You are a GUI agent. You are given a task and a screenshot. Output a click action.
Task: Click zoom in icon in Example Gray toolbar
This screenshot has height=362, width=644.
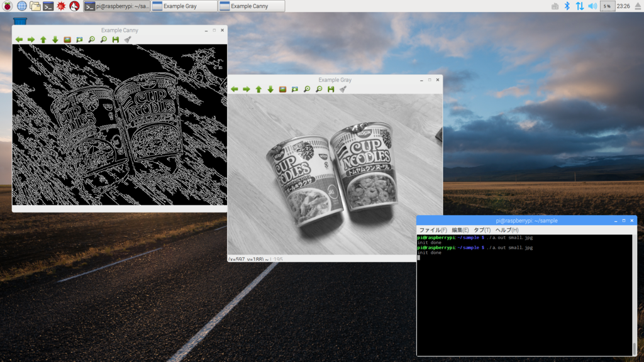coord(307,89)
